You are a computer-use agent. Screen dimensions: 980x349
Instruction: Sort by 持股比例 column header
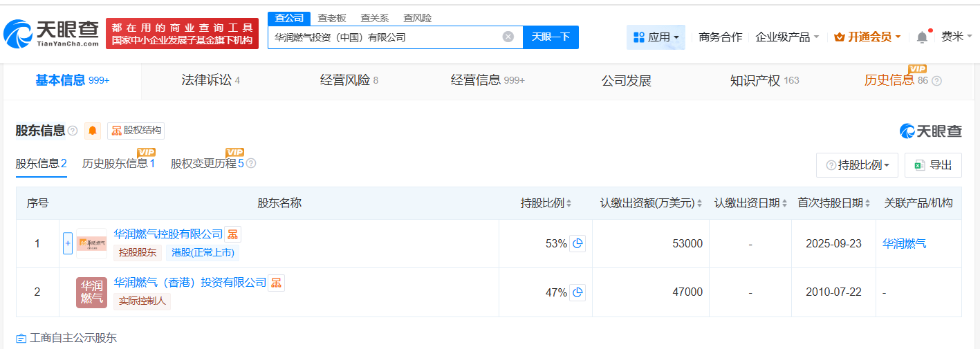tap(546, 203)
